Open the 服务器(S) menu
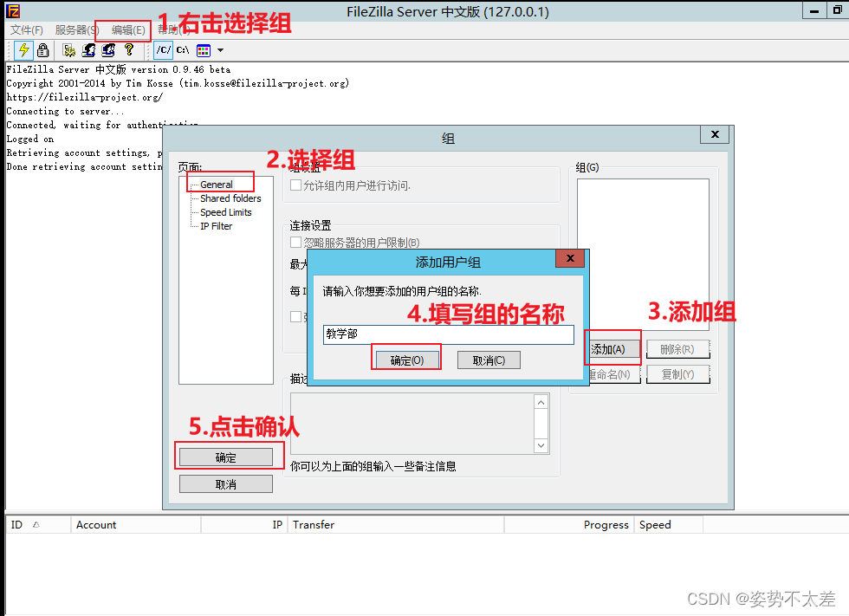The height and width of the screenshot is (616, 849). (x=76, y=29)
